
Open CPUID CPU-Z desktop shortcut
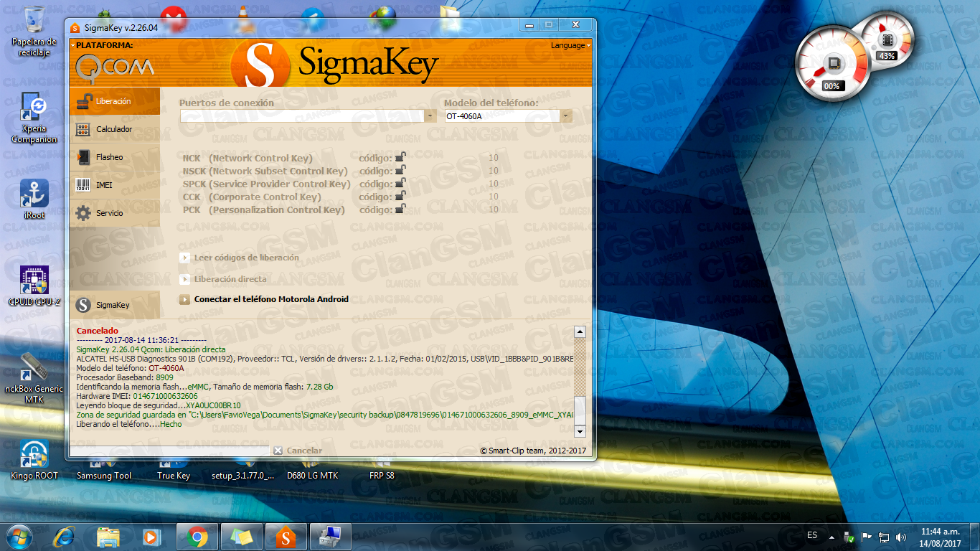click(x=34, y=286)
